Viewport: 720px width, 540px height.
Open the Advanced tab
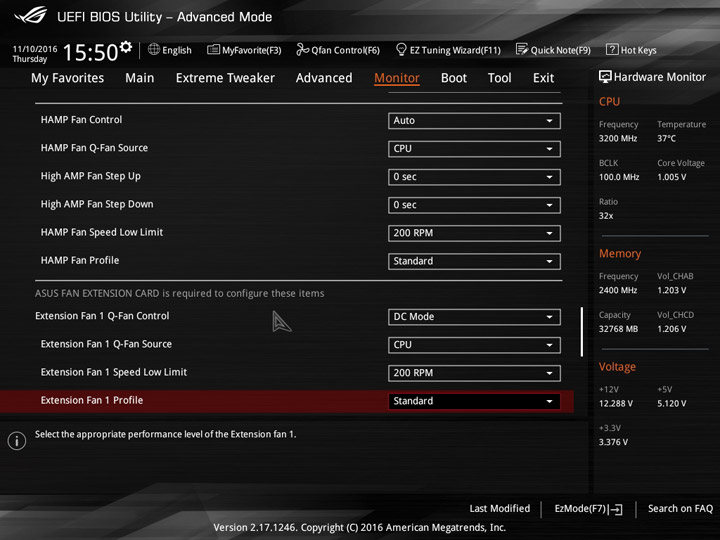tap(324, 78)
